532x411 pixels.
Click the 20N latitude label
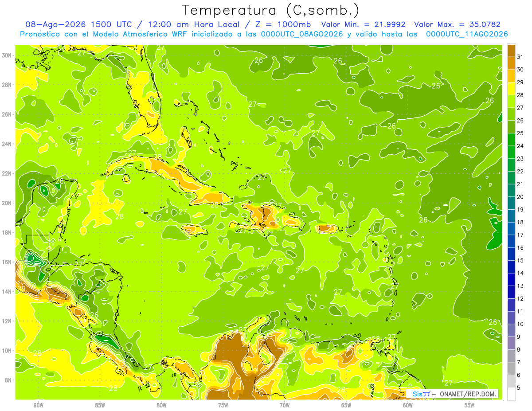(7, 203)
